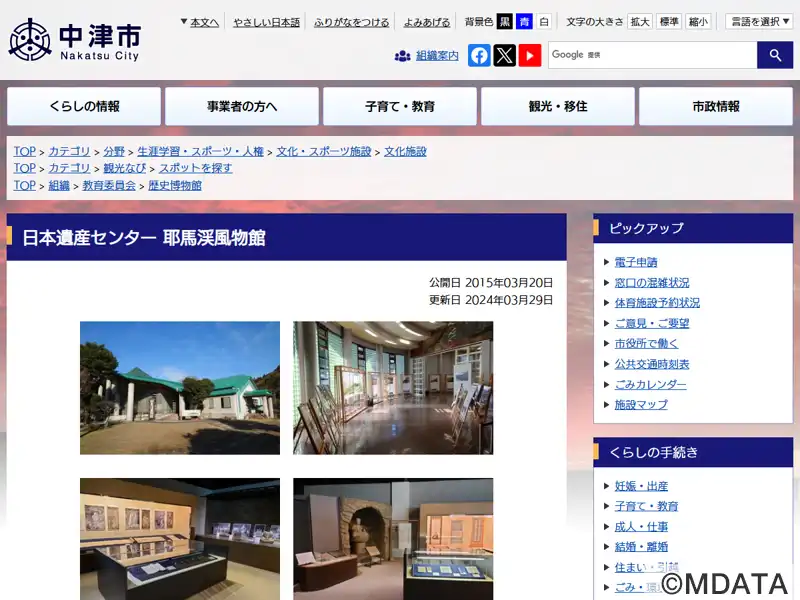Open the X social media icon
Viewport: 800px width, 600px height.
505,55
